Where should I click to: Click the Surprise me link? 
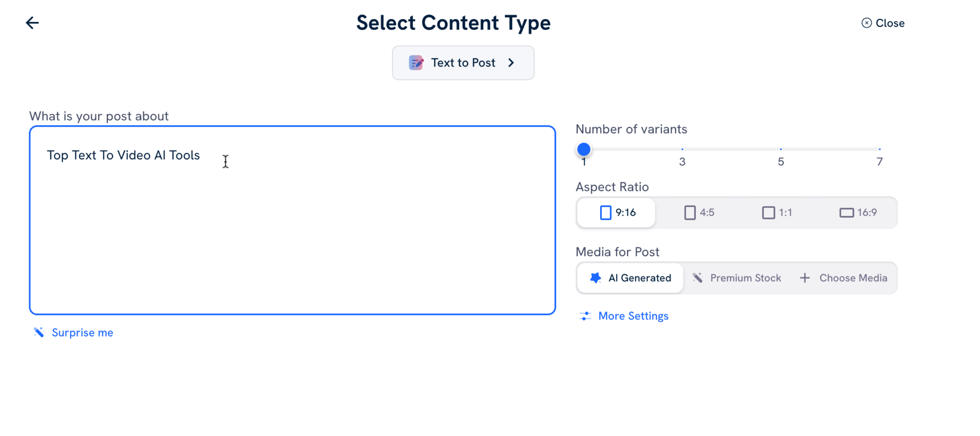click(x=82, y=332)
